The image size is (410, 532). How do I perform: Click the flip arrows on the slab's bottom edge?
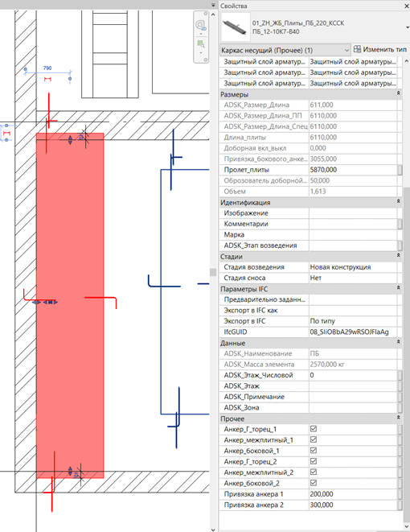(x=70, y=471)
